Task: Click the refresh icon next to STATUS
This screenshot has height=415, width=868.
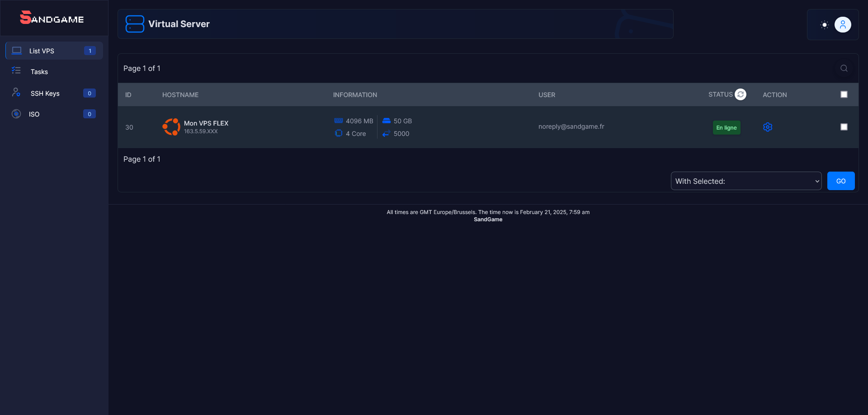Action: (x=740, y=94)
